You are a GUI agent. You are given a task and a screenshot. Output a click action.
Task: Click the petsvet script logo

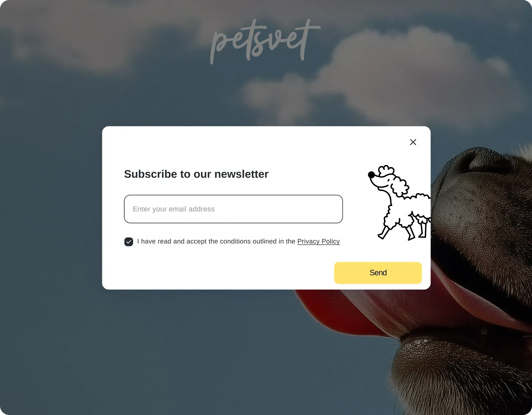(x=265, y=42)
